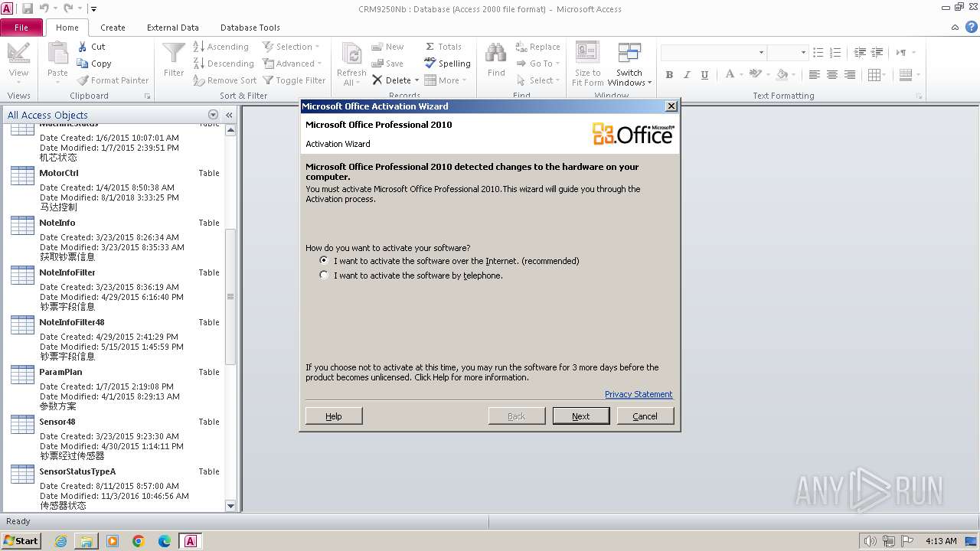Switch to the Home tab
Image resolution: width=980 pixels, height=551 pixels.
pyautogui.click(x=67, y=28)
